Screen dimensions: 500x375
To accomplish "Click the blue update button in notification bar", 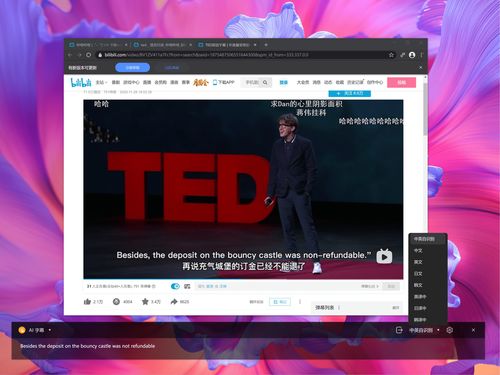I will point(132,68).
